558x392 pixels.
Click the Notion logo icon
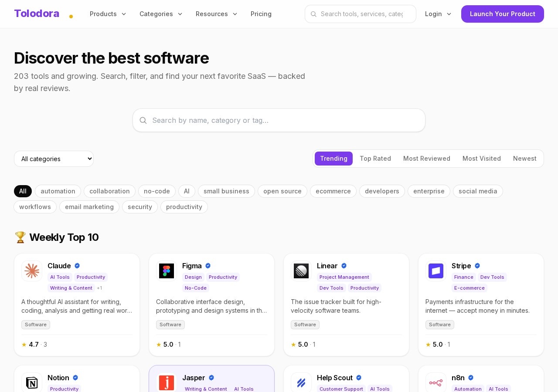click(x=32, y=382)
